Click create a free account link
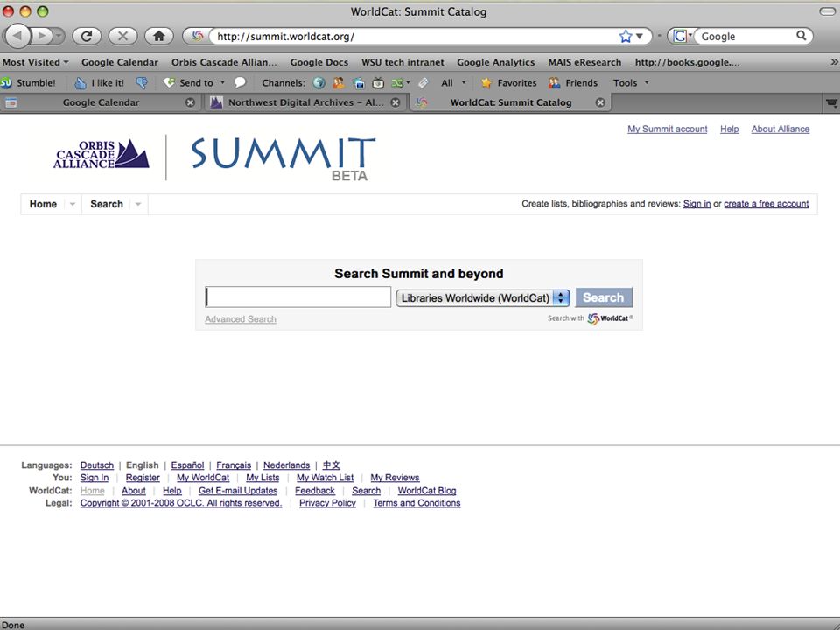The height and width of the screenshot is (630, 840). (x=766, y=204)
